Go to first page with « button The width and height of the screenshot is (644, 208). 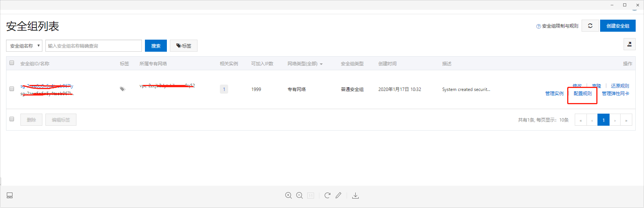click(x=581, y=120)
